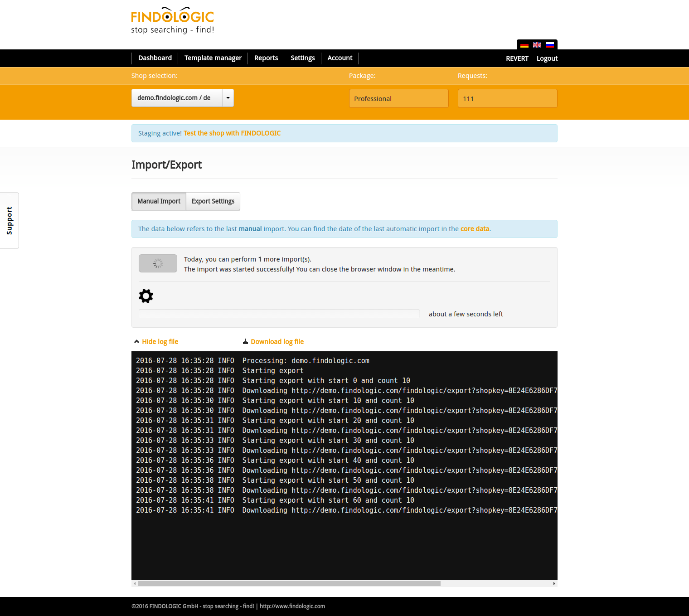Click log line 'Processing: demo.findologic.com'
The height and width of the screenshot is (616, 689).
253,361
